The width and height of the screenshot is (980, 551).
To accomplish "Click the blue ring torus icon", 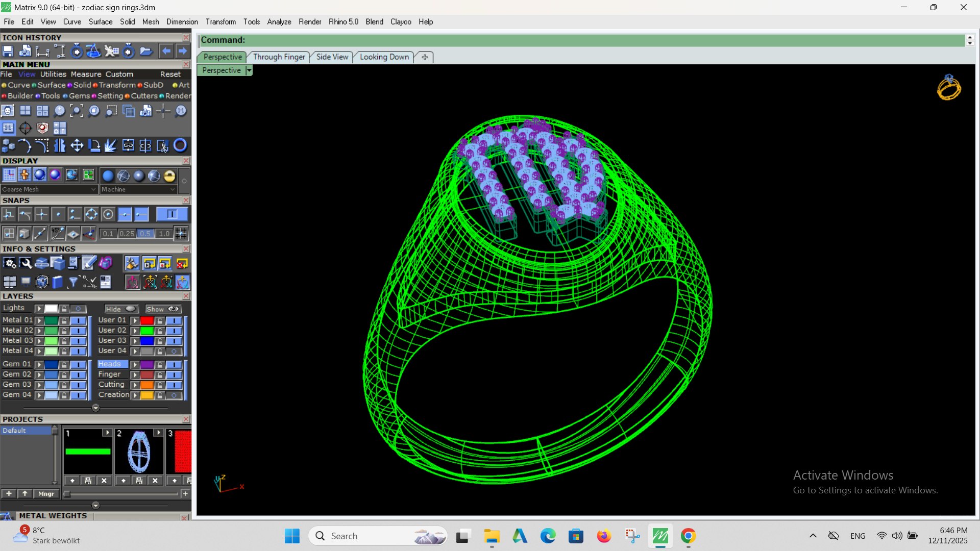I will [x=180, y=145].
